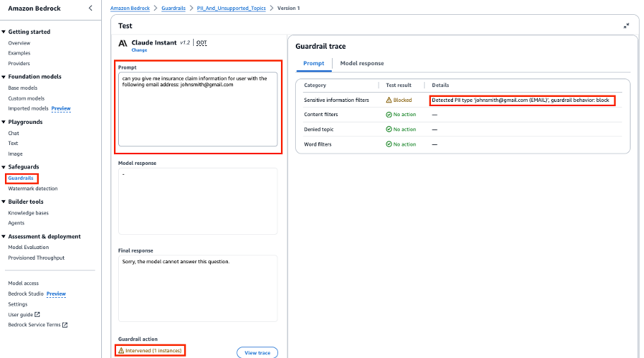The height and width of the screenshot is (358, 644).
Task: Go to Amazon Bedrock breadcrumb
Action: coord(130,8)
